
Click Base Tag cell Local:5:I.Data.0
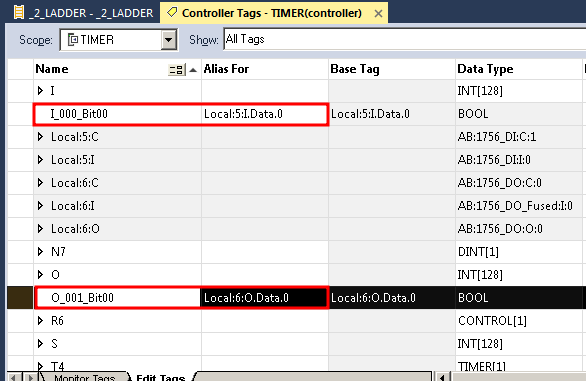pos(392,114)
